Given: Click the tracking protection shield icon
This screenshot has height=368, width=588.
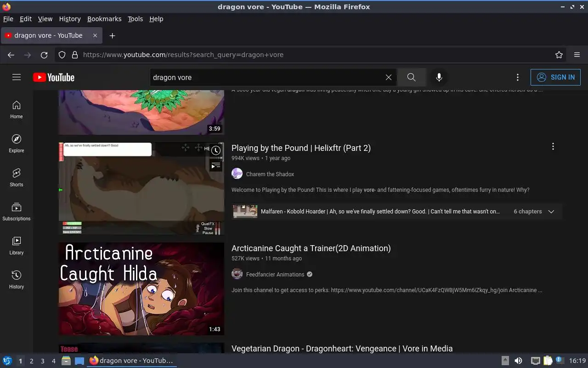Looking at the screenshot, I should [62, 55].
